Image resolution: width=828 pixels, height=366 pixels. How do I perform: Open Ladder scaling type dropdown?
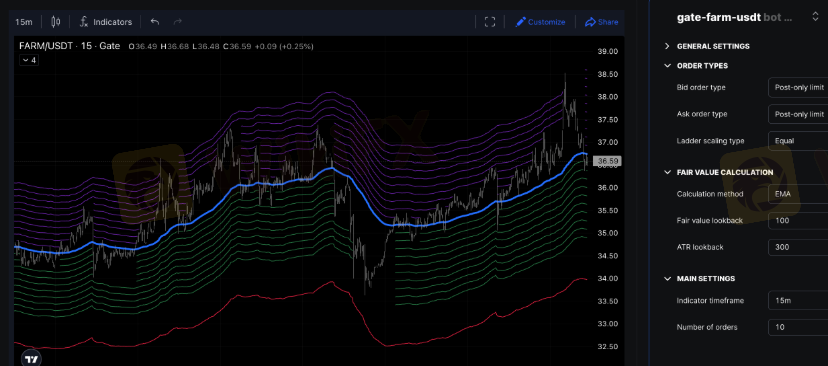[x=798, y=141]
